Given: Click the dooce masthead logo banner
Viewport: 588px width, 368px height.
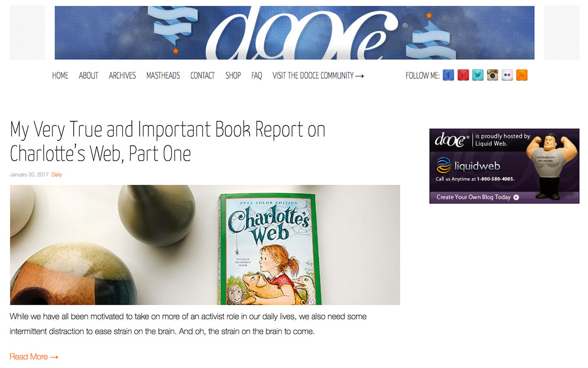Looking at the screenshot, I should pos(294,33).
